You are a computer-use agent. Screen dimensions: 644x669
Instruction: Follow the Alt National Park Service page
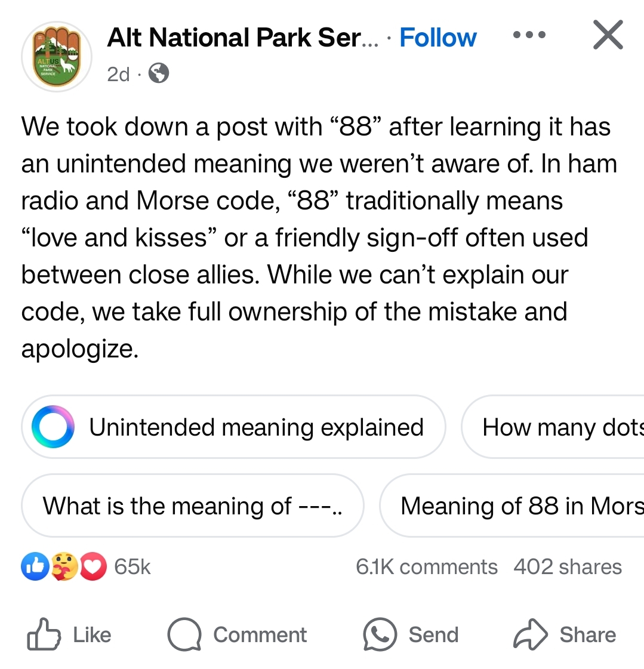pyautogui.click(x=438, y=38)
